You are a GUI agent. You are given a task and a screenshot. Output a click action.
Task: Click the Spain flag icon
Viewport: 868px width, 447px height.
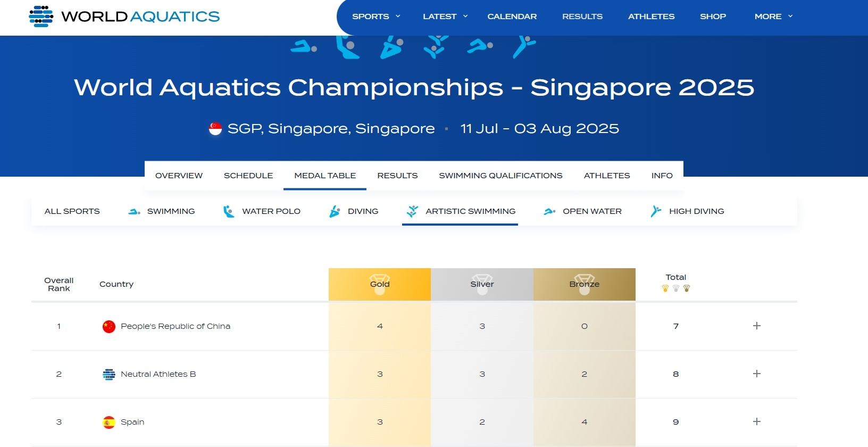(x=109, y=423)
